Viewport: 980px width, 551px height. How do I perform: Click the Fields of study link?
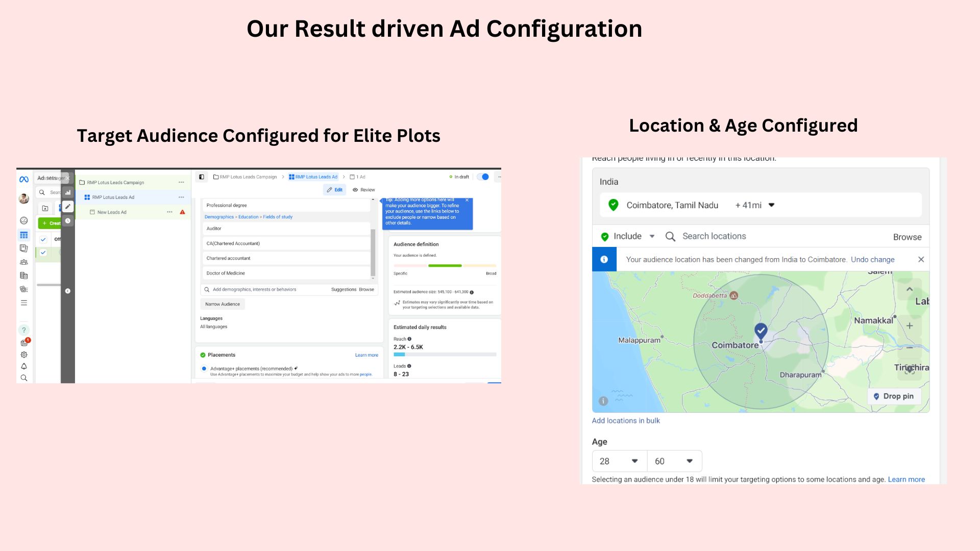278,217
